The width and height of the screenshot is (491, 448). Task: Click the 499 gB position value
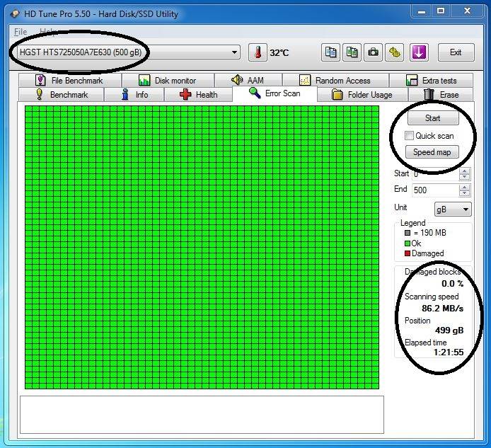tap(449, 331)
